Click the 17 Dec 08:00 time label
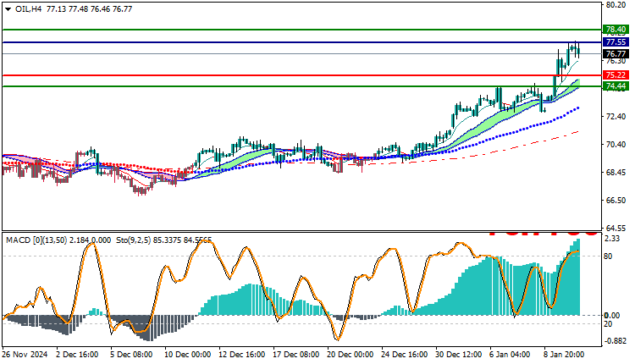Screen dimensions: 635x364 (x=296, y=355)
